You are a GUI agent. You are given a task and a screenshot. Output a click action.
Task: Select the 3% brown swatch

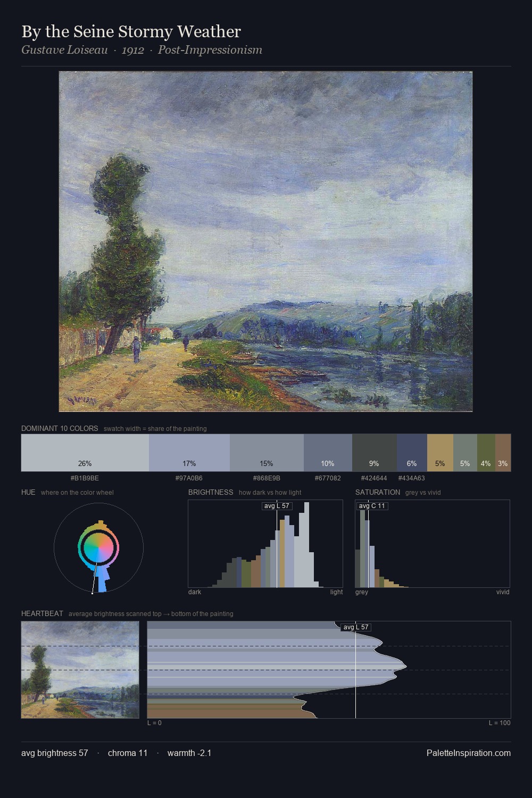[x=503, y=453]
